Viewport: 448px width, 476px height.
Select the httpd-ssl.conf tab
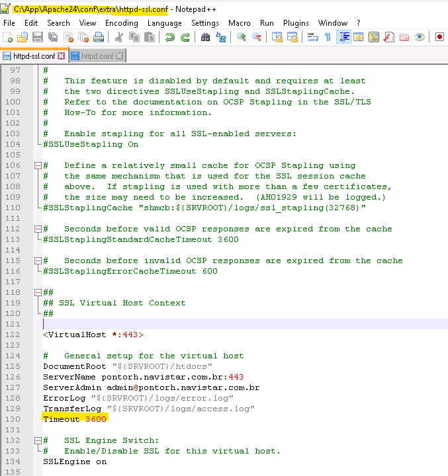point(34,56)
